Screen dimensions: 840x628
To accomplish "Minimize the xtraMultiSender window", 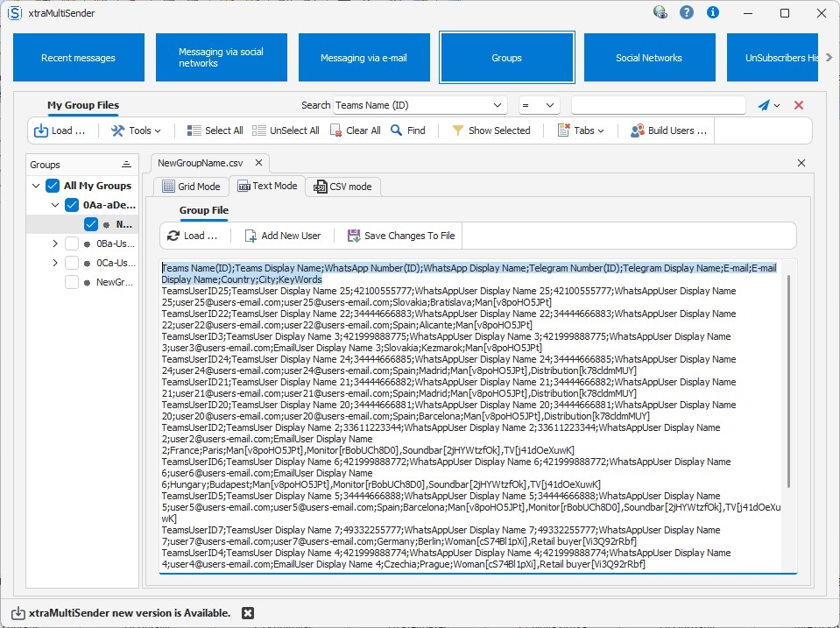I will click(748, 13).
